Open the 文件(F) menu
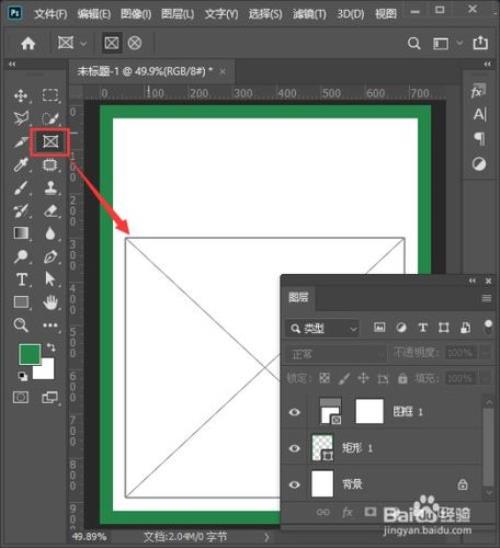The width and height of the screenshot is (500, 548). click(x=51, y=14)
